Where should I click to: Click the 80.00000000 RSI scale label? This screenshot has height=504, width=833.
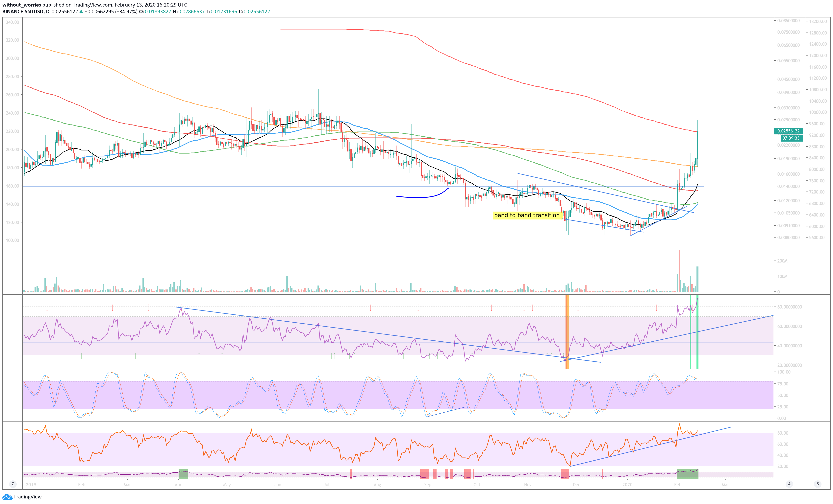click(x=789, y=307)
